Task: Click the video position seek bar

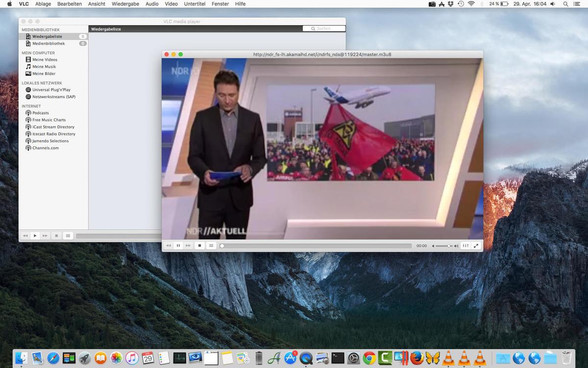Action: [x=316, y=246]
